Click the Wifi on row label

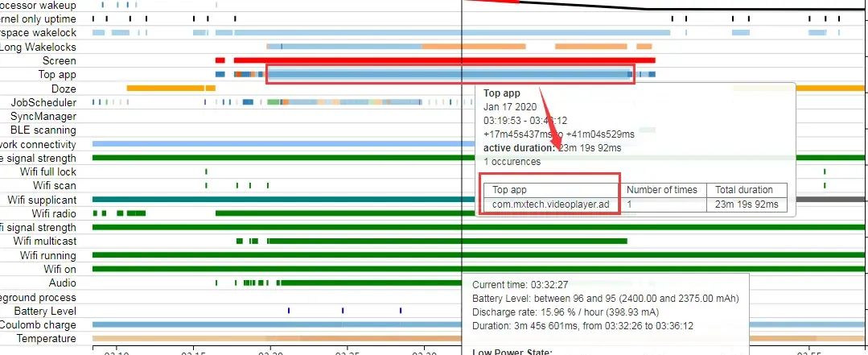(60, 269)
